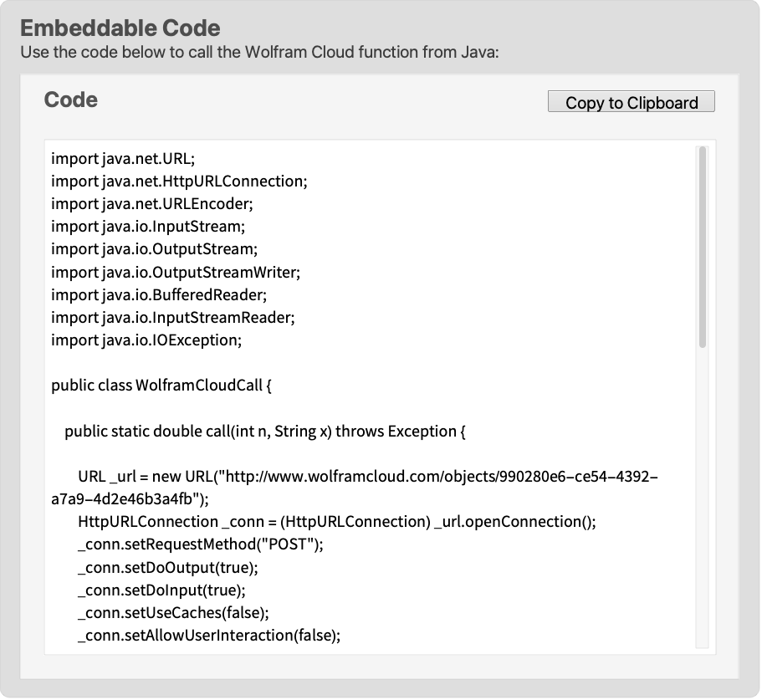
Task: Click the setAllowUserInteraction(false) line
Action: 209,636
